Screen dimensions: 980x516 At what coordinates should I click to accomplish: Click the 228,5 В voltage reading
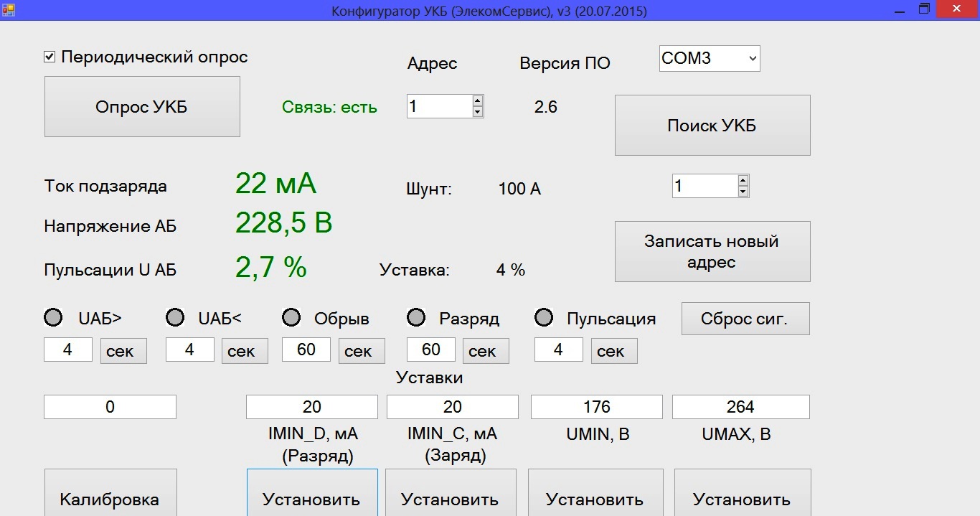point(284,223)
